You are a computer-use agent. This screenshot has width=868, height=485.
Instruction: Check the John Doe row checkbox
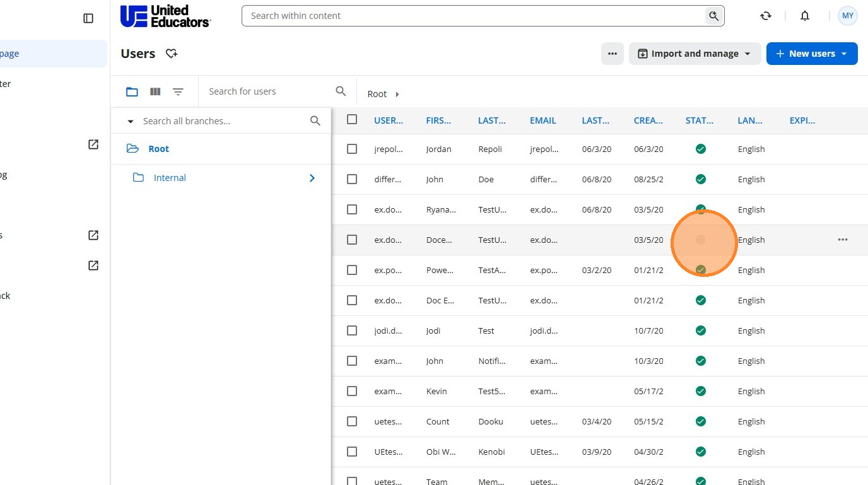[352, 179]
